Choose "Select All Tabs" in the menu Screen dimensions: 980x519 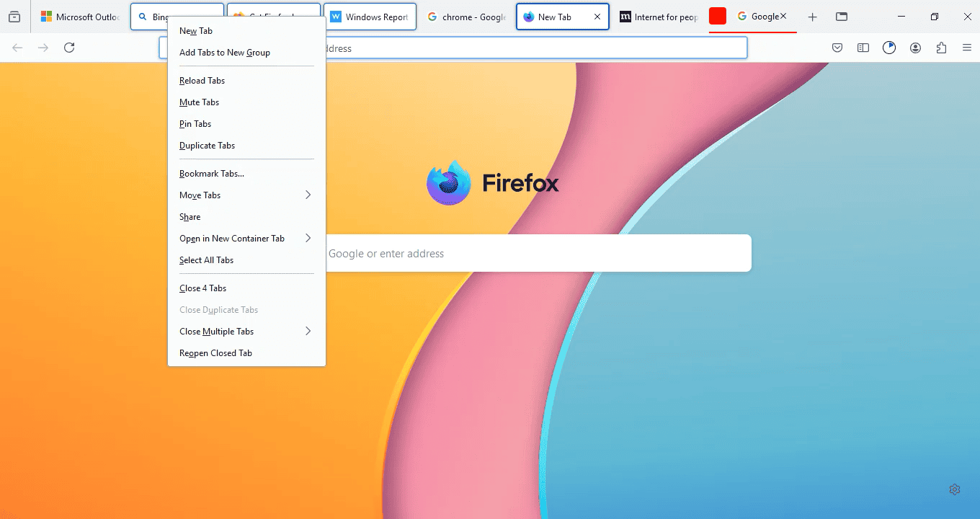click(x=246, y=260)
